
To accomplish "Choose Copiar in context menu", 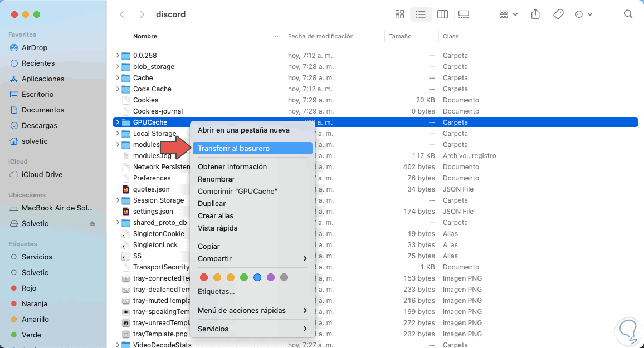I will click(x=252, y=246).
